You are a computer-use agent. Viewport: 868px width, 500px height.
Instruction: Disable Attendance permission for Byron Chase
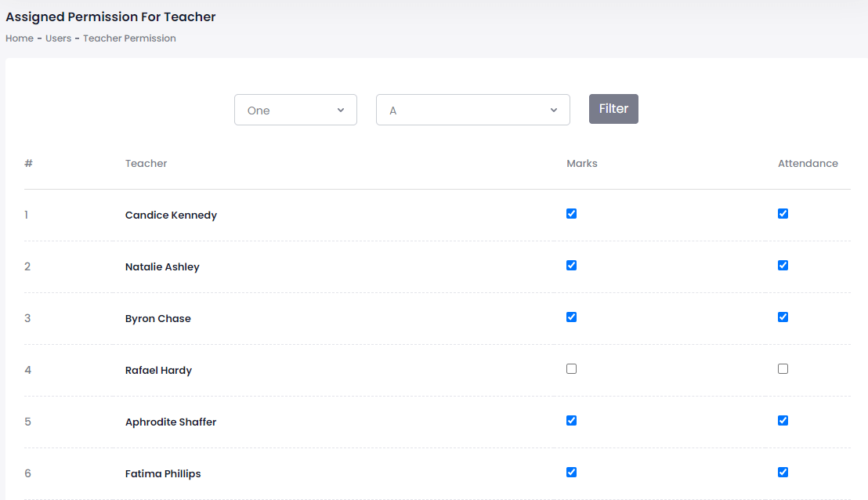[x=783, y=317]
